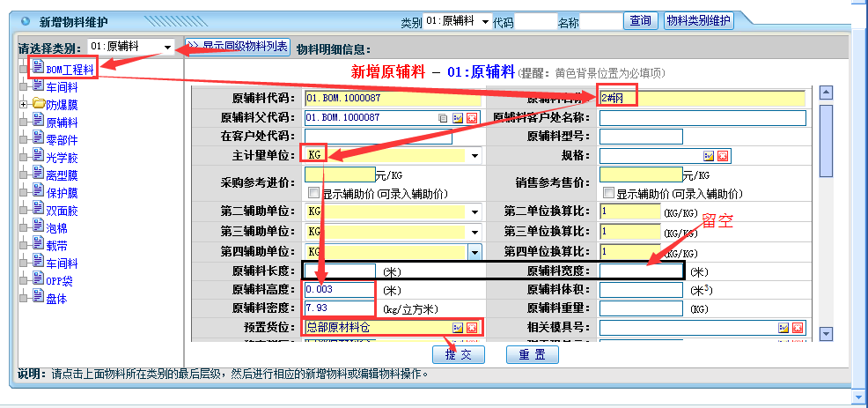Click the 原辅料客户处名称 input field
Image resolution: width=868 pixels, height=408 pixels.
pyautogui.click(x=702, y=118)
